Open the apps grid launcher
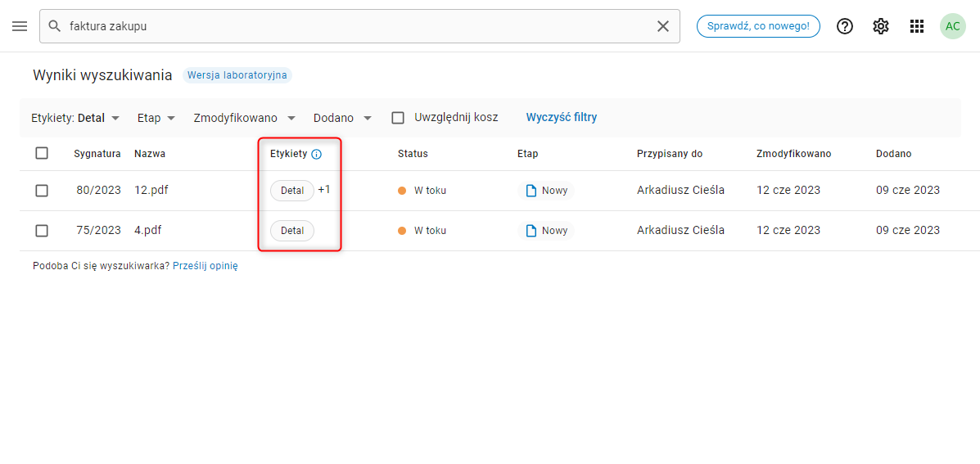980x464 pixels. [917, 26]
